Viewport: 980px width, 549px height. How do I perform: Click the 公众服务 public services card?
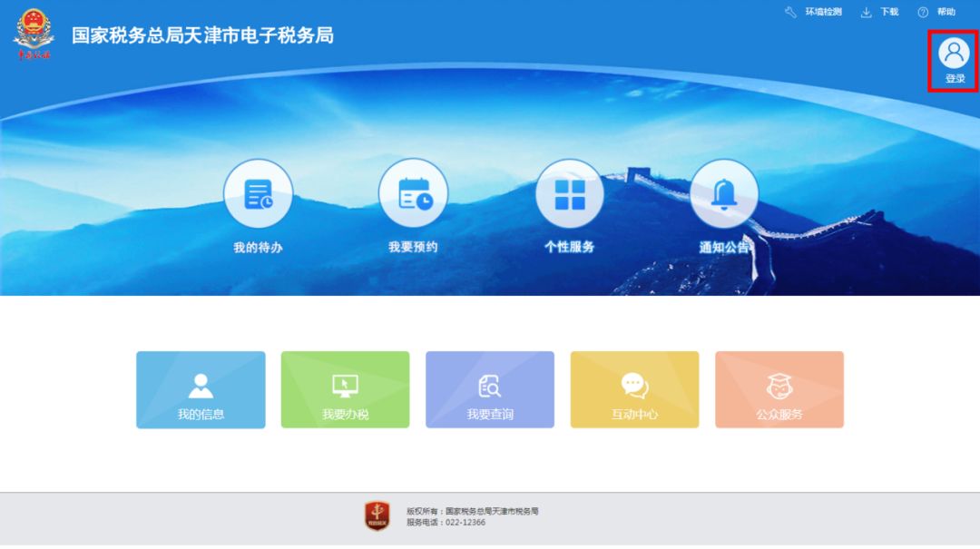click(x=779, y=389)
